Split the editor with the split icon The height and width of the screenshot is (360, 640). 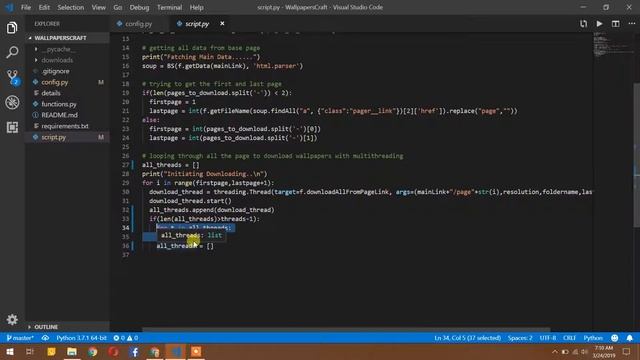pyautogui.click(x=616, y=24)
